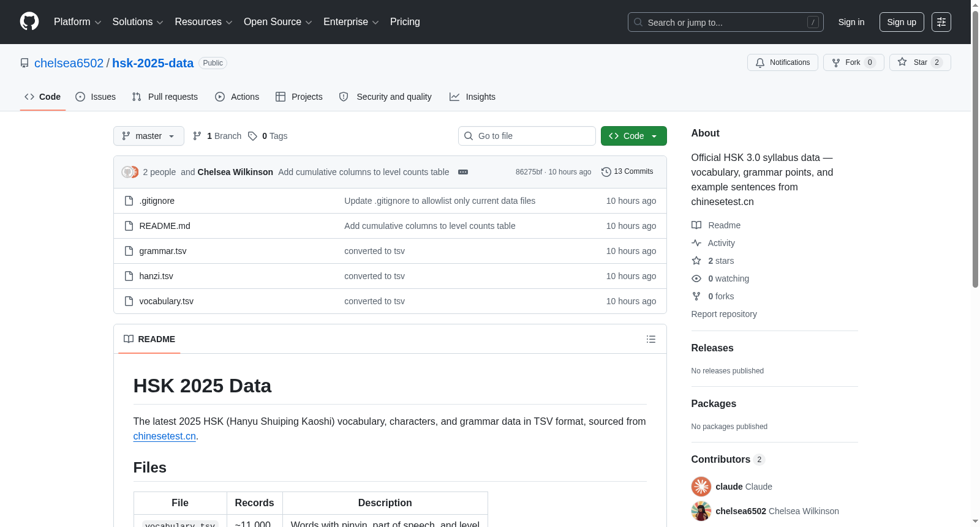
Task: Click the commit author avatars
Action: [x=130, y=172]
